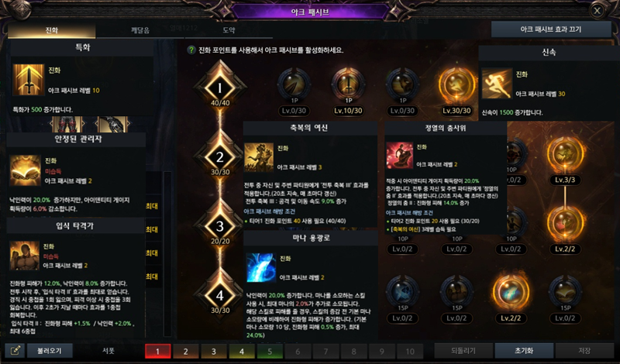Click the 특화 sword node at Lv.10/30

click(x=348, y=85)
